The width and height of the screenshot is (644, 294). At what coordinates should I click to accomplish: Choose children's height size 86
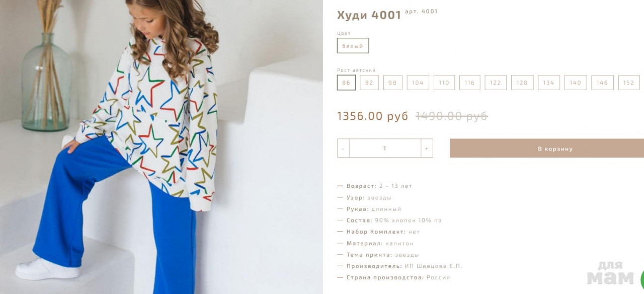pyautogui.click(x=346, y=83)
